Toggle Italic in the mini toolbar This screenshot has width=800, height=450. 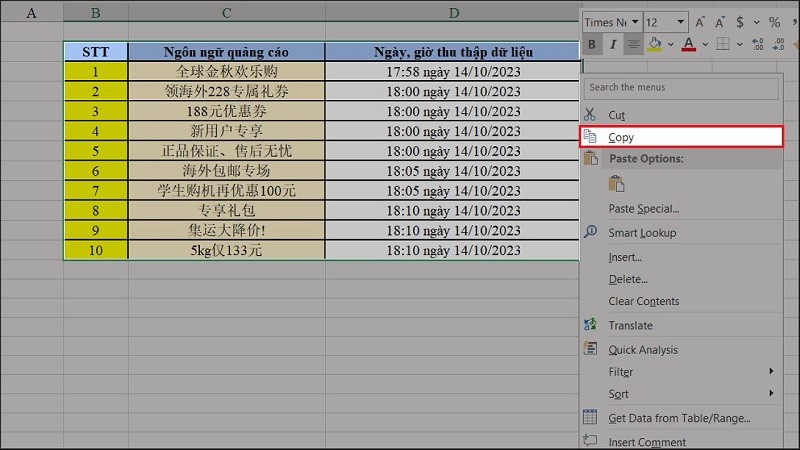613,44
